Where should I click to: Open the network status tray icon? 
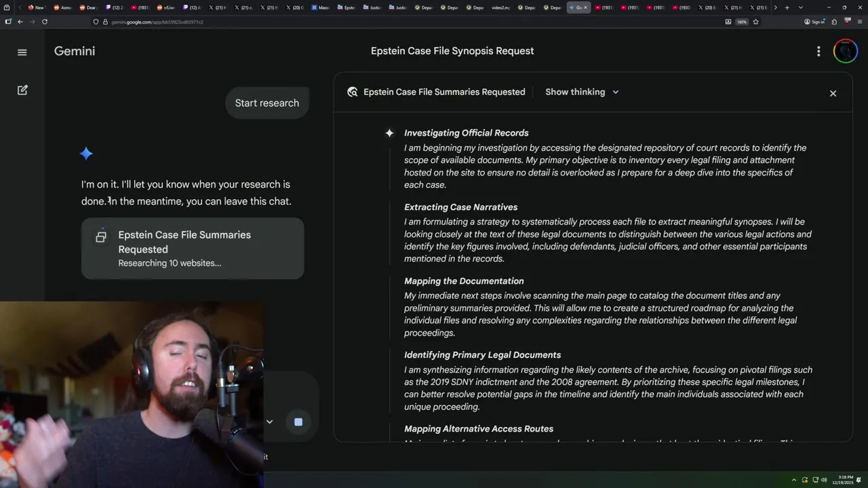click(x=814, y=480)
